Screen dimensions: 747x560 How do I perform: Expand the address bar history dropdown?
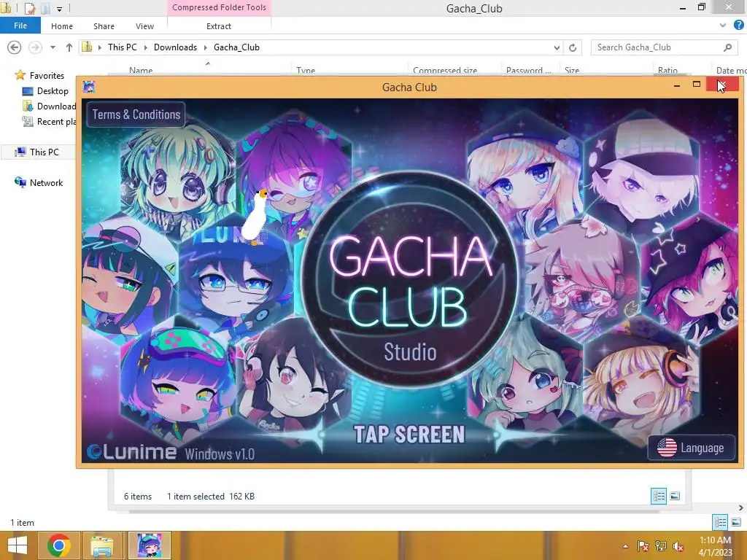tap(557, 47)
